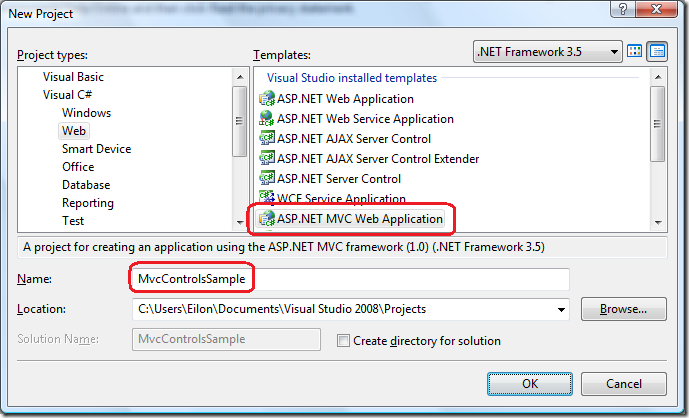Viewport: 689px width, 418px height.
Task: Click Visual Studio installed templates header
Action: click(352, 78)
